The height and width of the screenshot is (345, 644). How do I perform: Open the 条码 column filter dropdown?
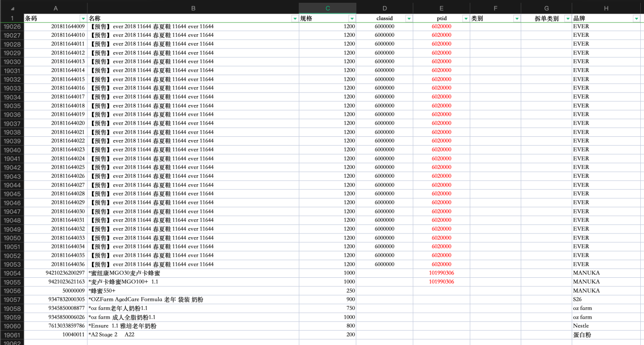[x=83, y=18]
